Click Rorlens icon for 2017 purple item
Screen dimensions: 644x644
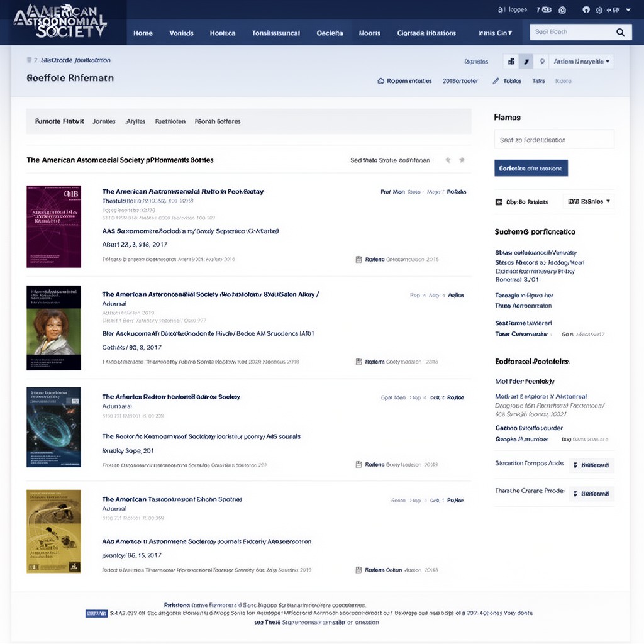[358, 260]
